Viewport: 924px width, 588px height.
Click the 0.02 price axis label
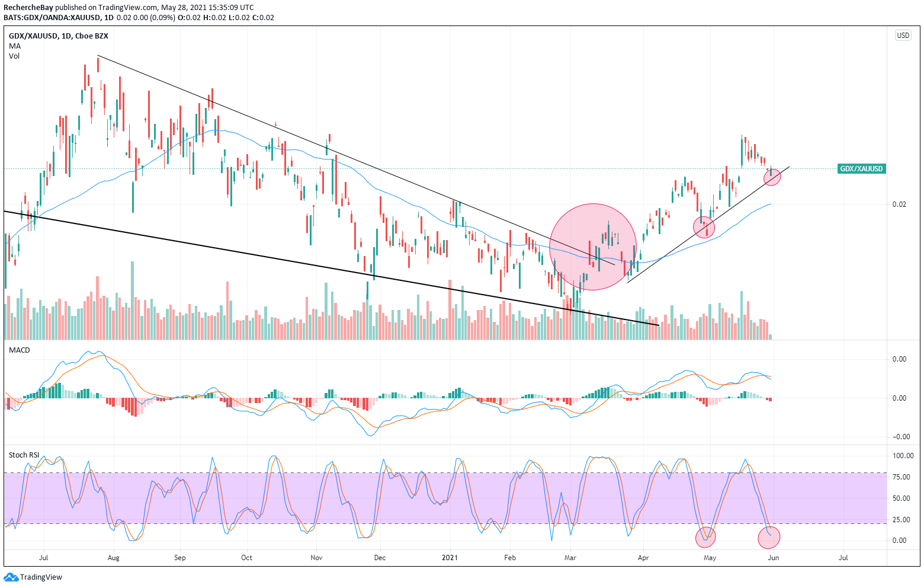click(899, 204)
